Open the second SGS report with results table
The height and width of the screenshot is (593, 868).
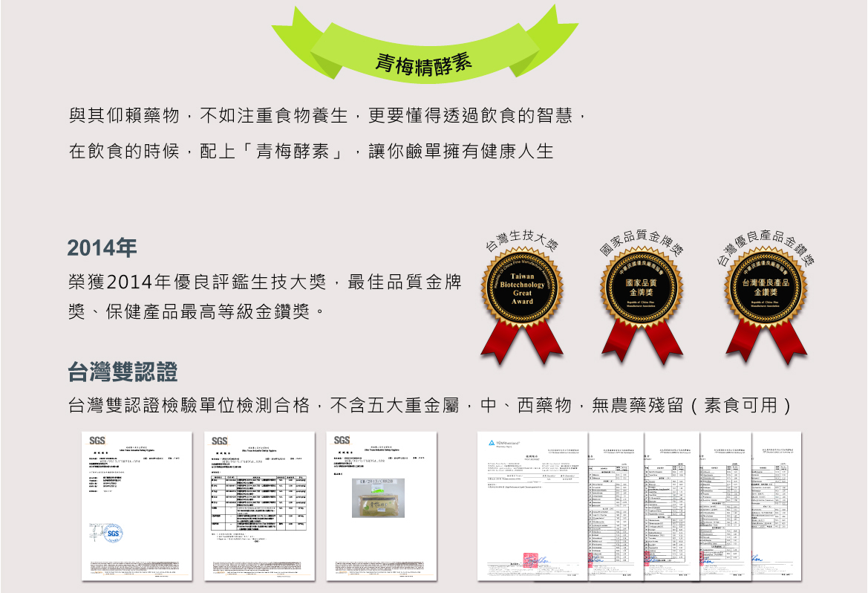point(259,505)
